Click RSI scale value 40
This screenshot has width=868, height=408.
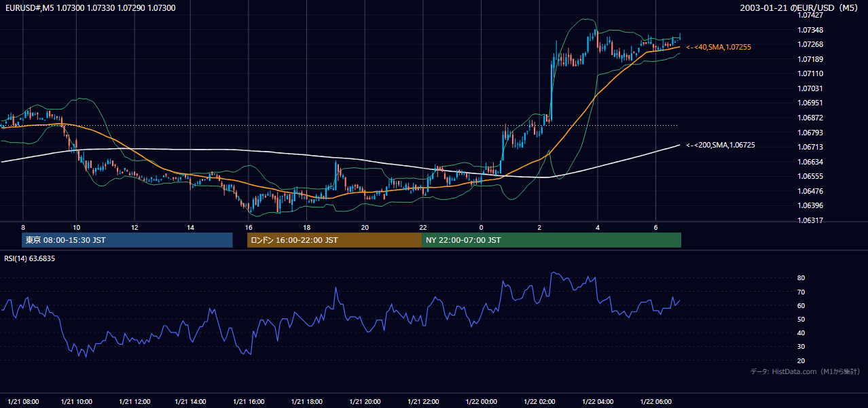[x=801, y=333]
